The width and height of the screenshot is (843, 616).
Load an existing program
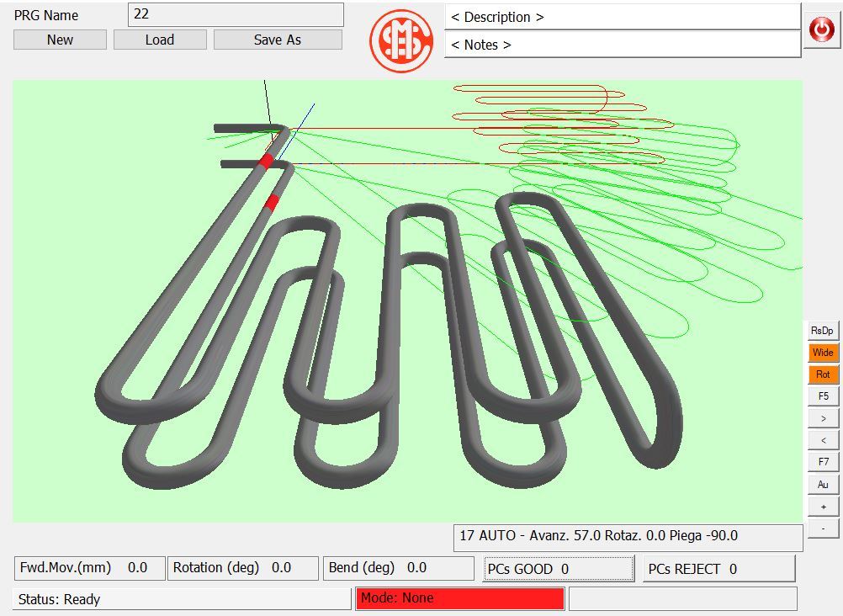tap(160, 40)
